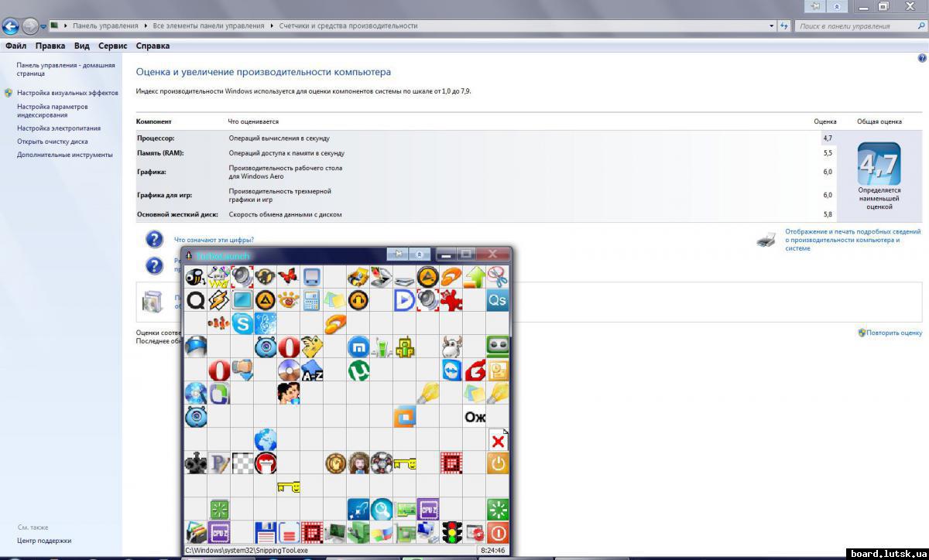The height and width of the screenshot is (560, 929).
Task: Click the traffic light icon
Action: click(x=451, y=532)
